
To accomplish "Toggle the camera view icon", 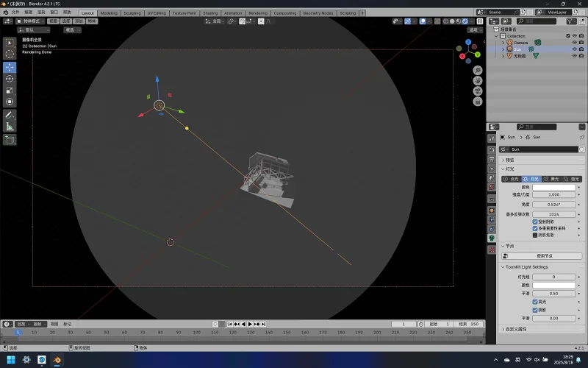I will [x=477, y=91].
